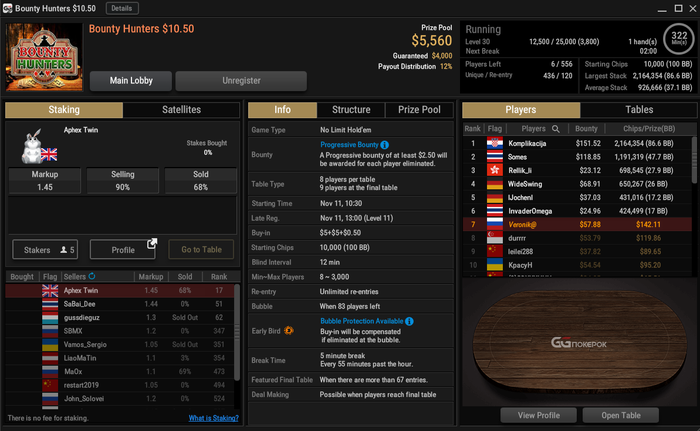This screenshot has height=431, width=700.
Task: Select player leilei288 row
Action: (x=577, y=251)
